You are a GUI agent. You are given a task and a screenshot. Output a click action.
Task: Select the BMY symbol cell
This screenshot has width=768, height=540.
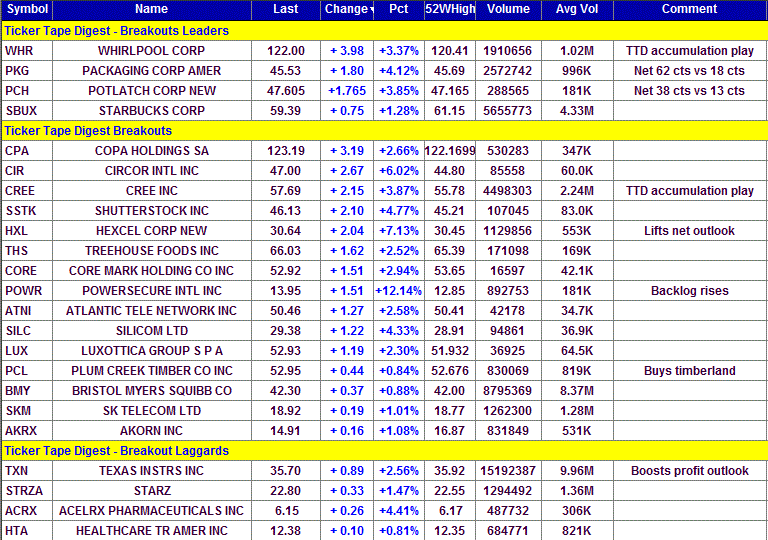27,391
